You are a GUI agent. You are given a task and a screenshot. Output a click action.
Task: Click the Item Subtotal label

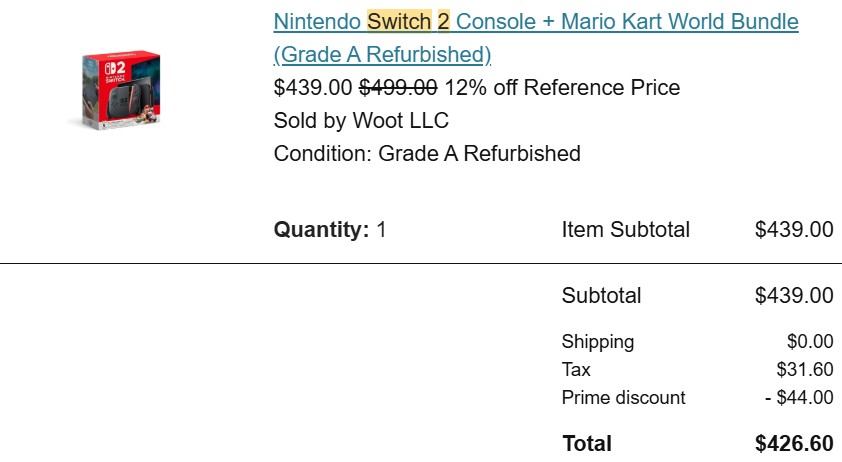626,230
